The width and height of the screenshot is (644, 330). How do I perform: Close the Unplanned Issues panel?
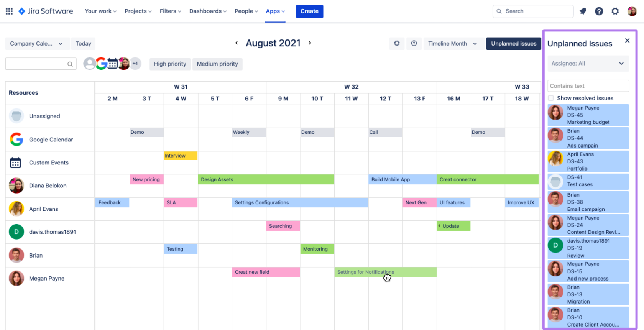click(627, 41)
